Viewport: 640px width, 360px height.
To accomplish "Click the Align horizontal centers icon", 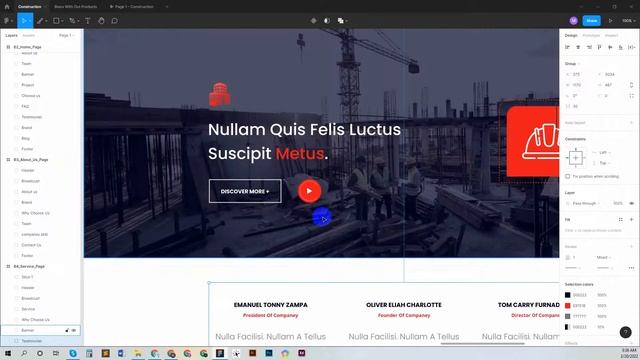I will point(578,47).
